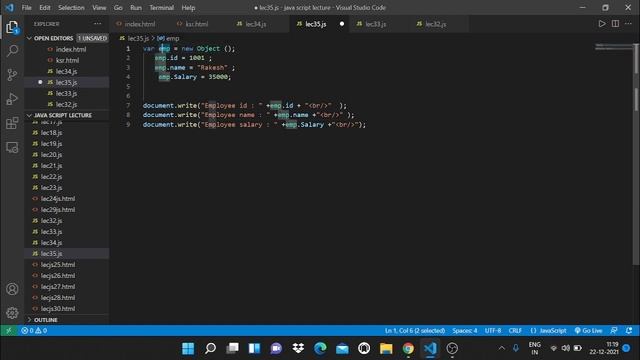Click the code minimap preview
The height and width of the screenshot is (360, 640).
point(613,47)
